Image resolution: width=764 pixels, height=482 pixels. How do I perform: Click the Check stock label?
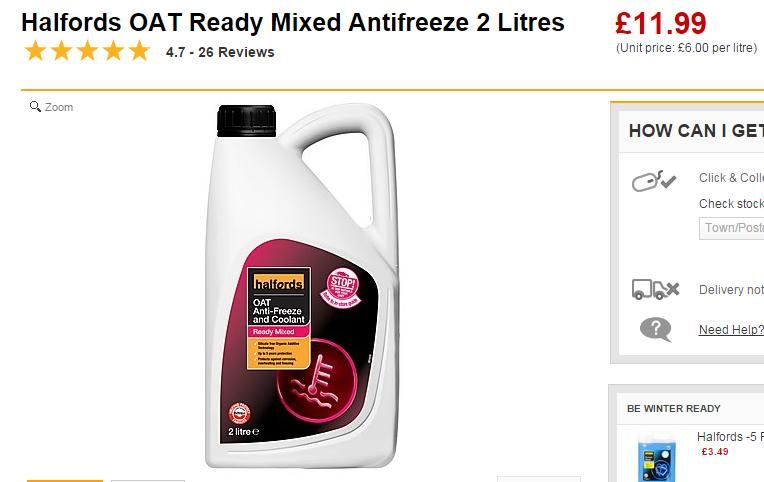click(x=731, y=204)
